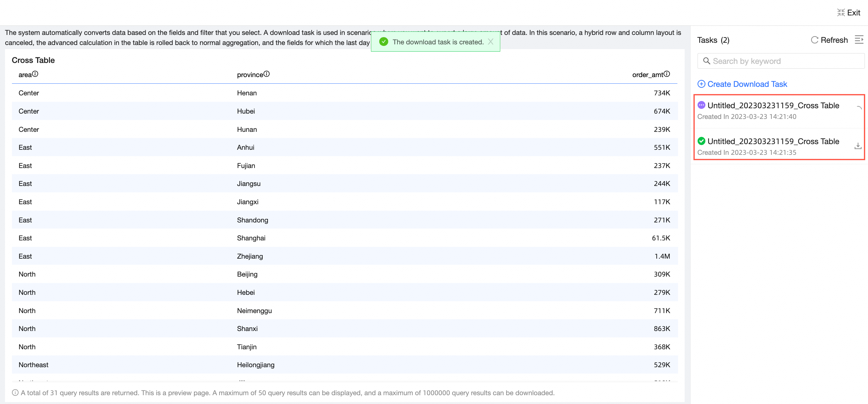Image resolution: width=868 pixels, height=404 pixels.
Task: Select the 'Hebei' province cell
Action: click(x=246, y=292)
